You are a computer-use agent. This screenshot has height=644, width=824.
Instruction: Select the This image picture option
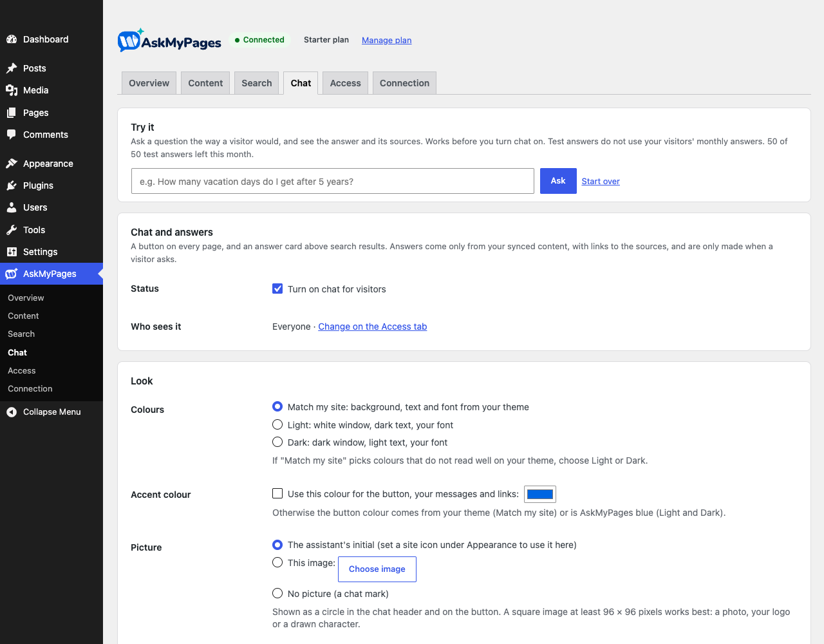click(277, 562)
